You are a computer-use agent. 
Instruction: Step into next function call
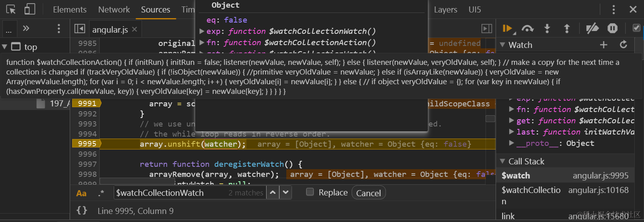(547, 28)
